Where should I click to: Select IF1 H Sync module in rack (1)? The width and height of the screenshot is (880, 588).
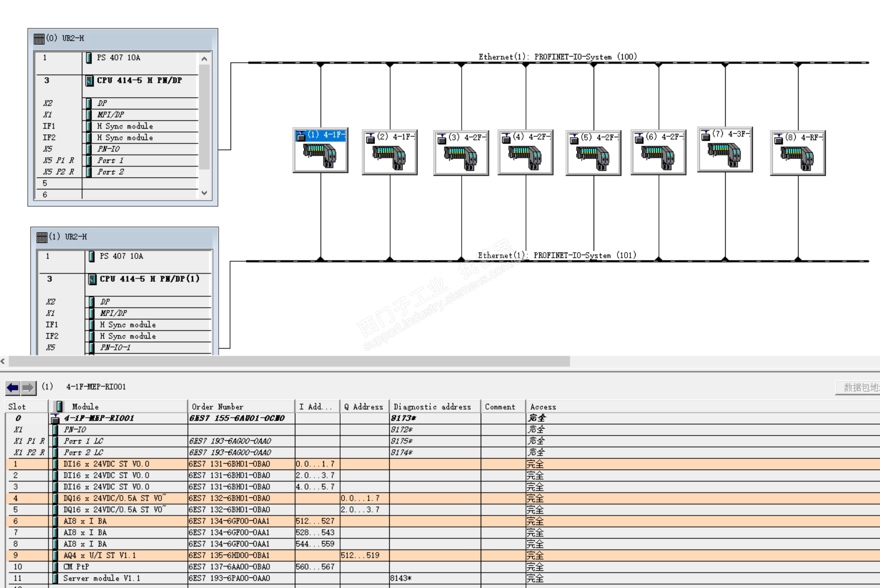click(x=125, y=325)
